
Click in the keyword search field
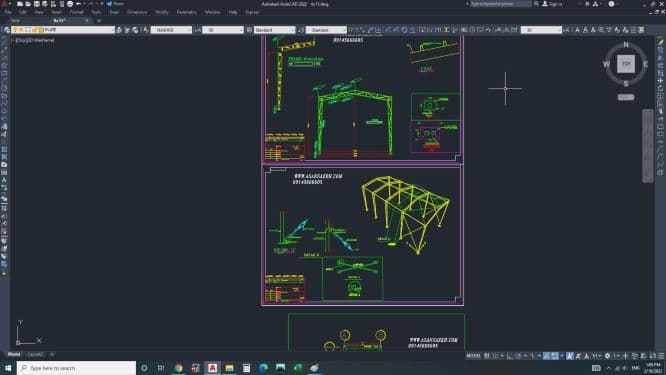(x=500, y=4)
